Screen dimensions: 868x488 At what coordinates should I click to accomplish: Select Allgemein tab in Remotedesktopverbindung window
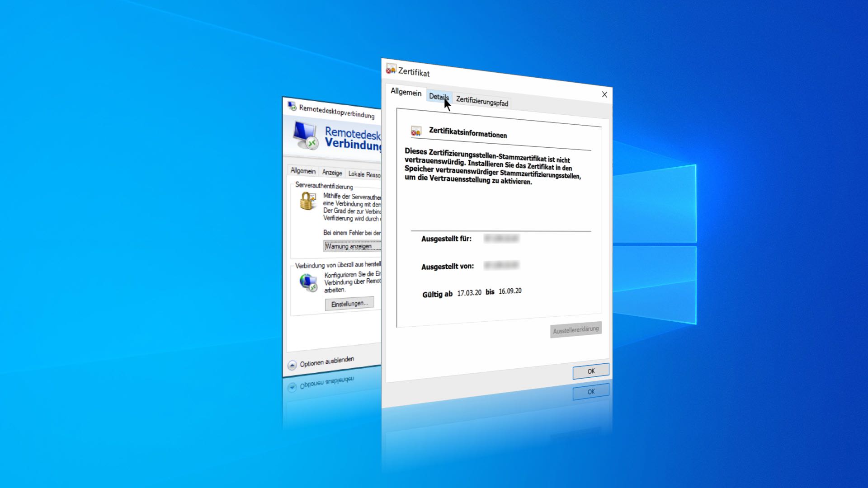click(x=303, y=171)
